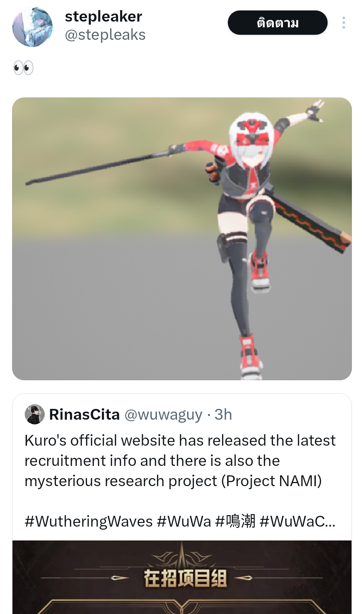Open the 3h timestamp of quoted tweet
Viewport: 364px width, 614px height.
coord(223,414)
